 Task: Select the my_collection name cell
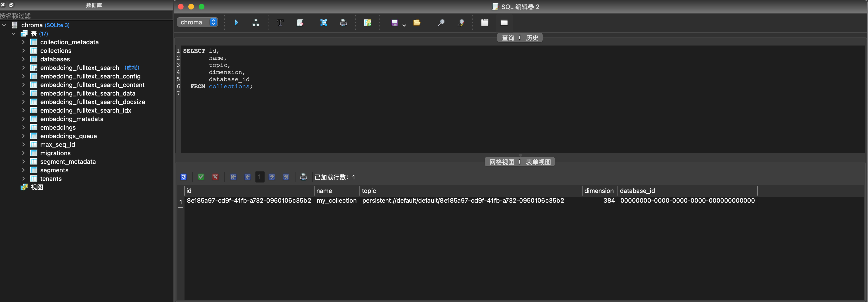tap(336, 201)
